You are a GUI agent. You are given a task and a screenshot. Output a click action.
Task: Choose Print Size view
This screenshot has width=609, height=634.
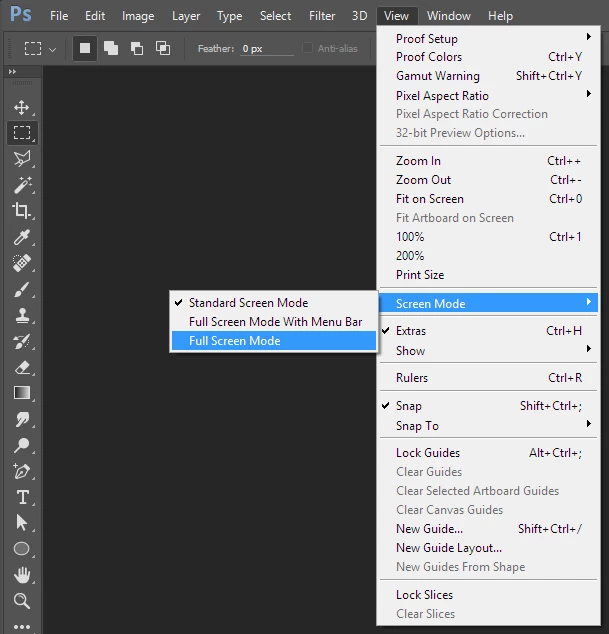(488, 275)
